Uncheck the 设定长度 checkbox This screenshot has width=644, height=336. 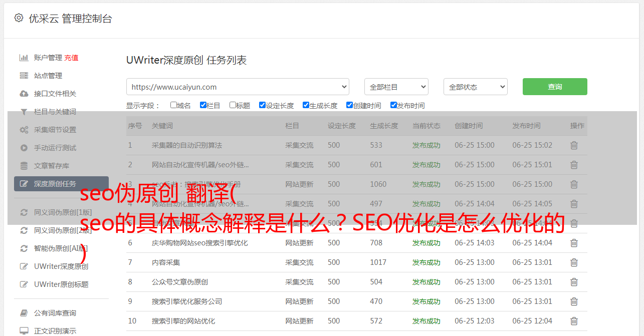click(262, 105)
